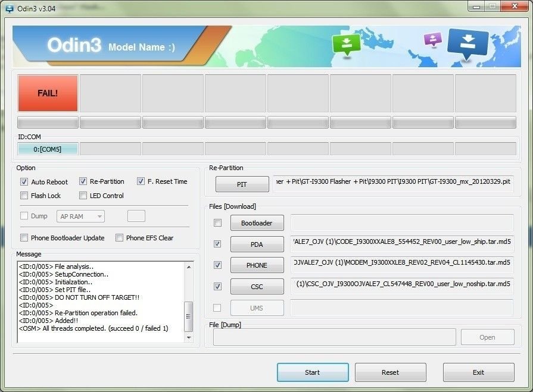Enable the Bootloader file checkbox

[x=217, y=222]
